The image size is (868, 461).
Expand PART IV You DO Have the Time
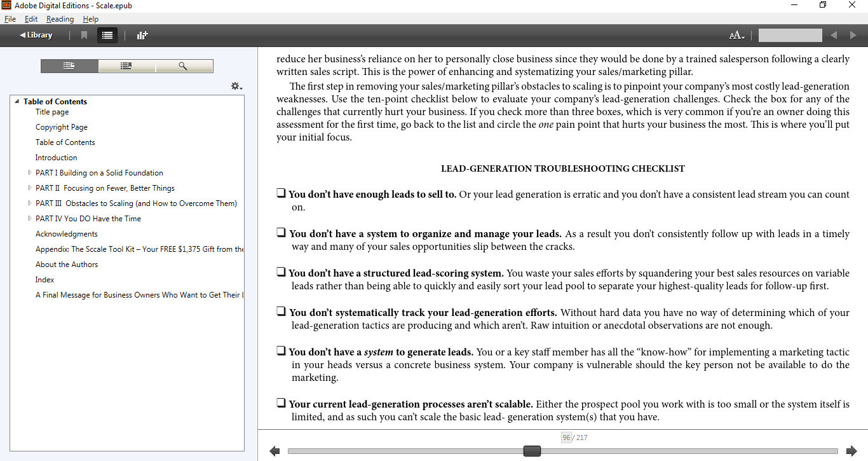point(29,219)
